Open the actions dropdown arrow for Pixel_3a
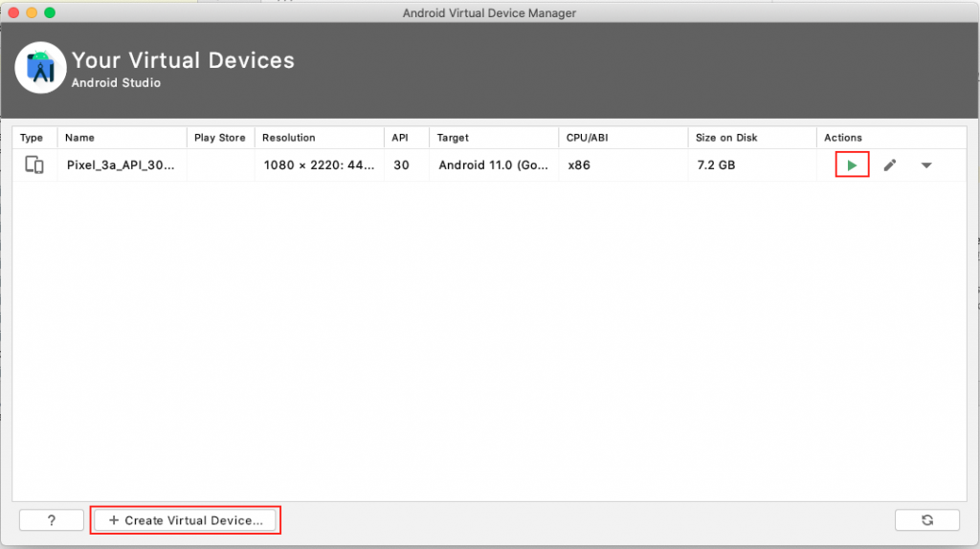 pos(926,165)
